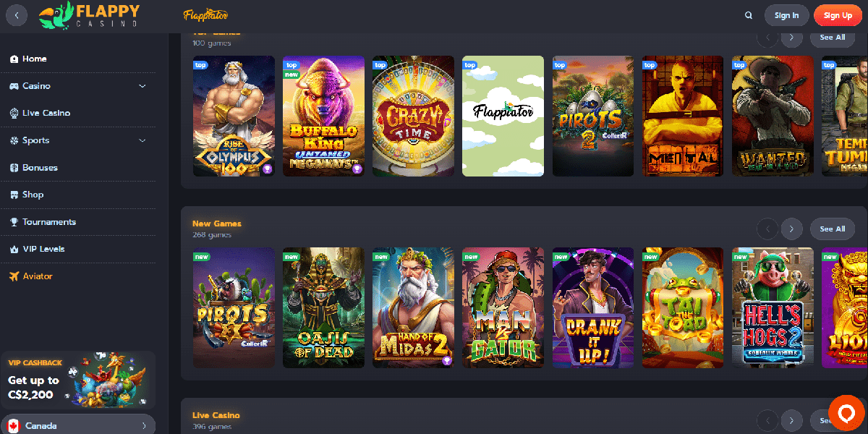Open the Hell's Hogs 2 game thumbnail
The width and height of the screenshot is (868, 434).
(x=773, y=307)
